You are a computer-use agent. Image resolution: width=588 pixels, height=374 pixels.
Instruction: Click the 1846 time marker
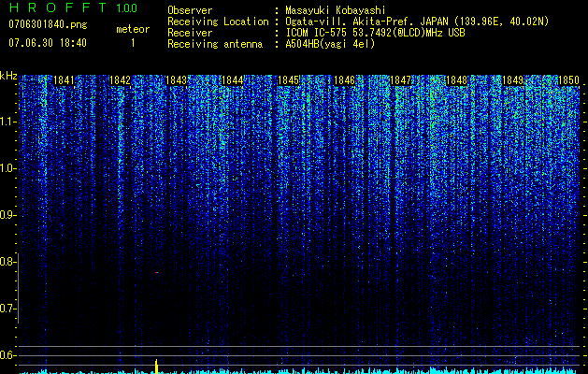point(344,80)
